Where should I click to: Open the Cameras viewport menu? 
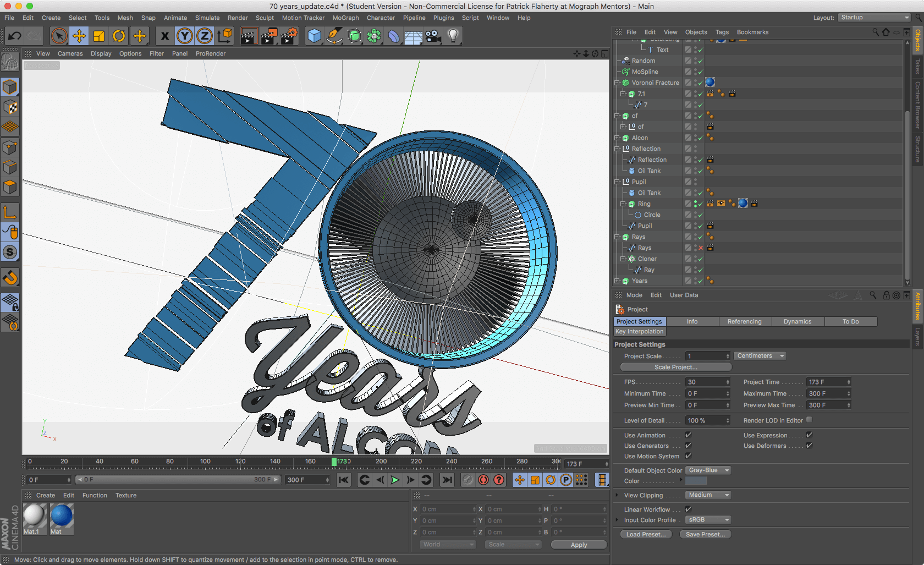70,54
